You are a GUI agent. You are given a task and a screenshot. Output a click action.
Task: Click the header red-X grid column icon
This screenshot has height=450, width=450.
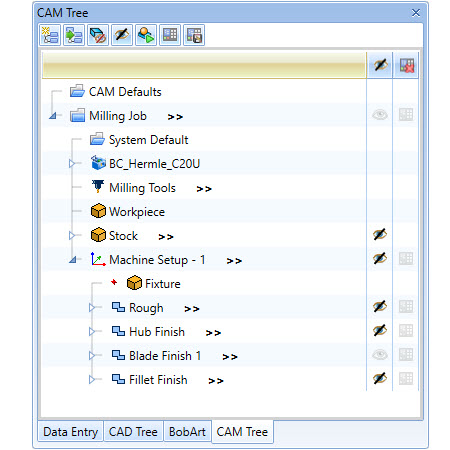(x=406, y=65)
